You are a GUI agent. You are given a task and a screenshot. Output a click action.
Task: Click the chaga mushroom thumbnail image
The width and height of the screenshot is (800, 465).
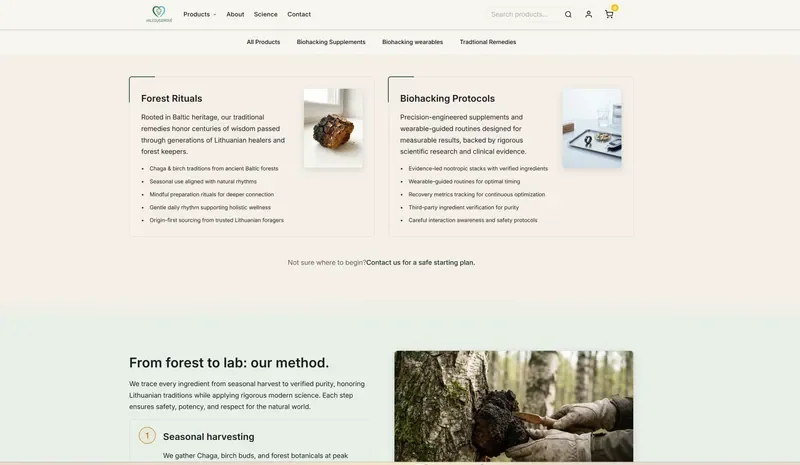click(x=333, y=128)
